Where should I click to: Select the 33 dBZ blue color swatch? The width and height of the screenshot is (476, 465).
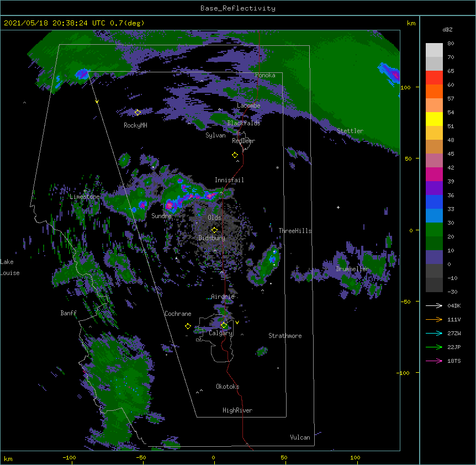(434, 202)
